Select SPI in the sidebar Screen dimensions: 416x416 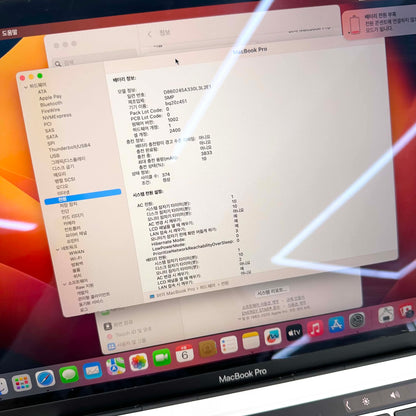pos(51,143)
